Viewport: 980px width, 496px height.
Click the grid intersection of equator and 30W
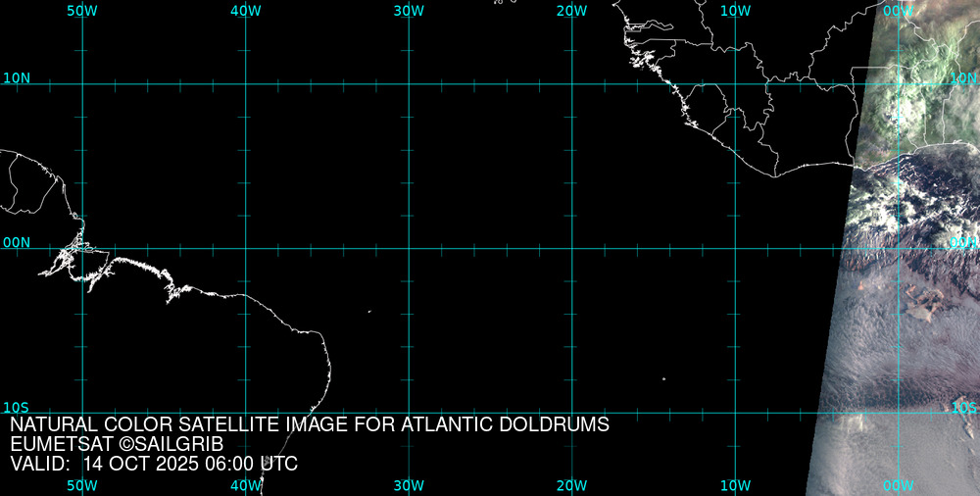coord(409,248)
